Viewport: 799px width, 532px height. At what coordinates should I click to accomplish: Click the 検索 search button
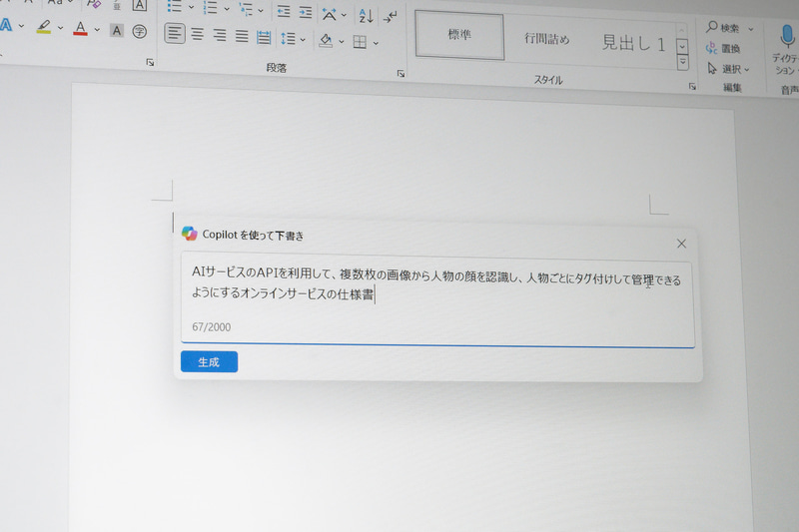[722, 28]
